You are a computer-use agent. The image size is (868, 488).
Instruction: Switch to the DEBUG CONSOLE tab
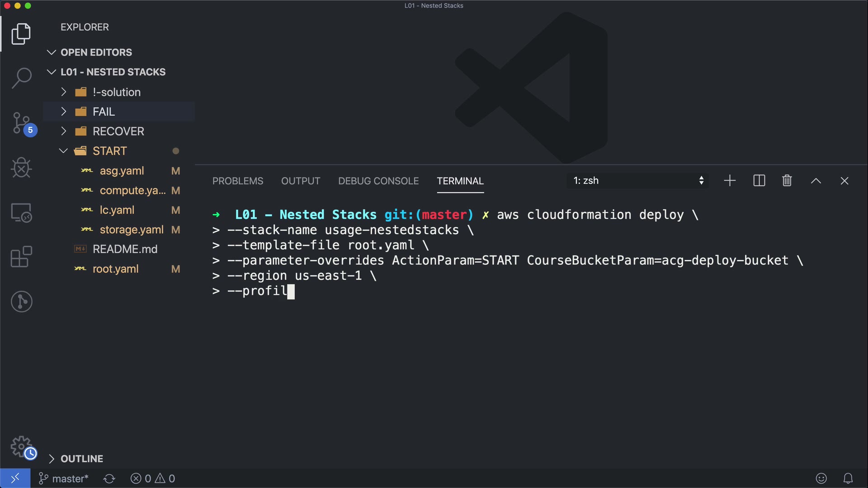click(x=378, y=181)
